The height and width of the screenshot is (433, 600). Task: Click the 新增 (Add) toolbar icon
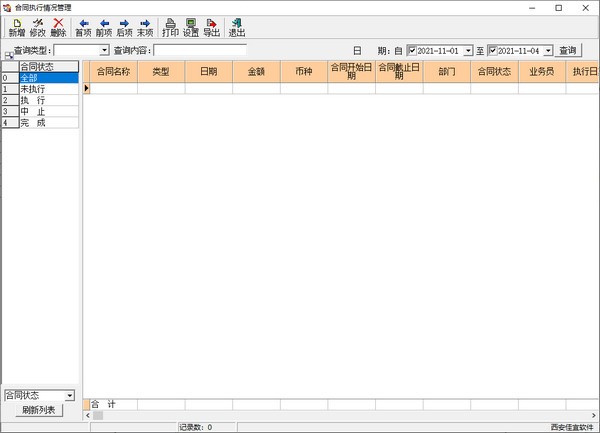16,27
